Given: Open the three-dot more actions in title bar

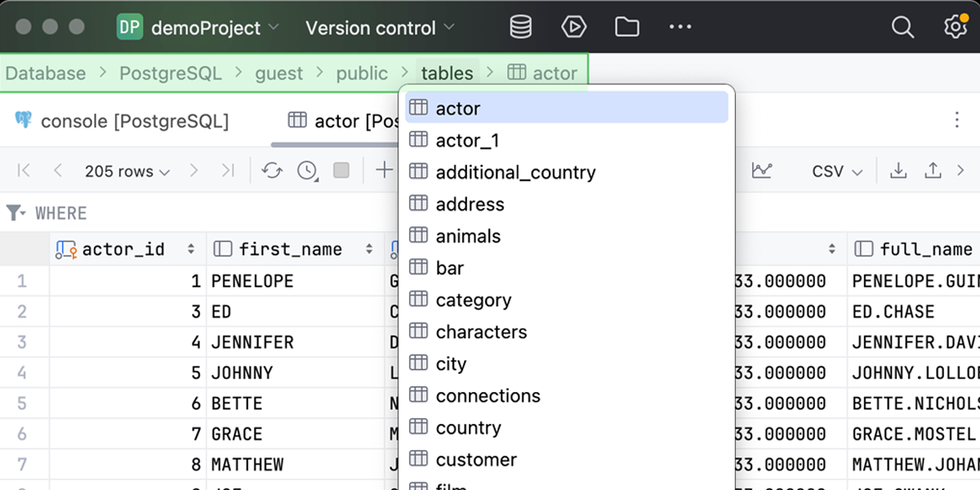Looking at the screenshot, I should pos(680,27).
